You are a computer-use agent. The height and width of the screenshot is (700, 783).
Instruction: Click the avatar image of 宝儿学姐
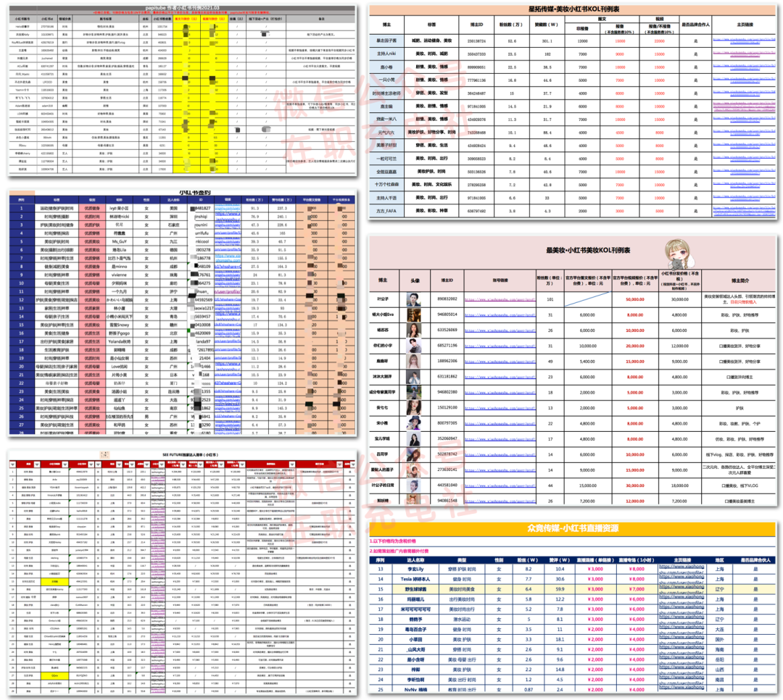[413, 439]
